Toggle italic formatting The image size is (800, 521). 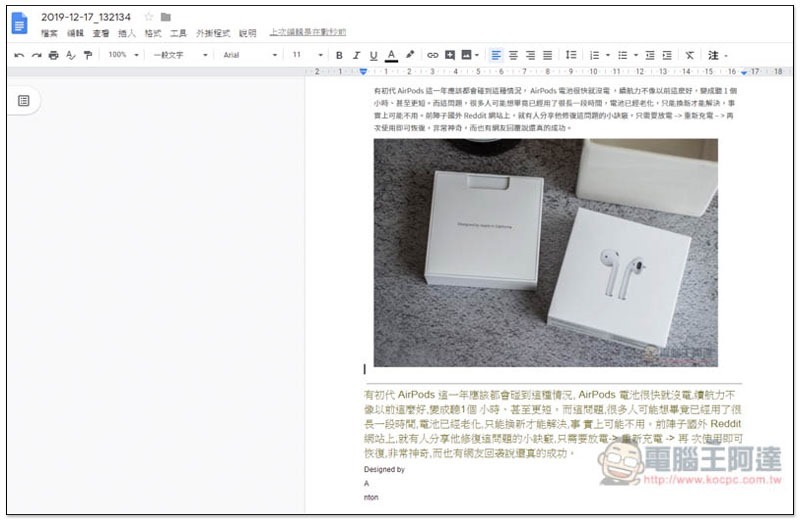point(356,55)
